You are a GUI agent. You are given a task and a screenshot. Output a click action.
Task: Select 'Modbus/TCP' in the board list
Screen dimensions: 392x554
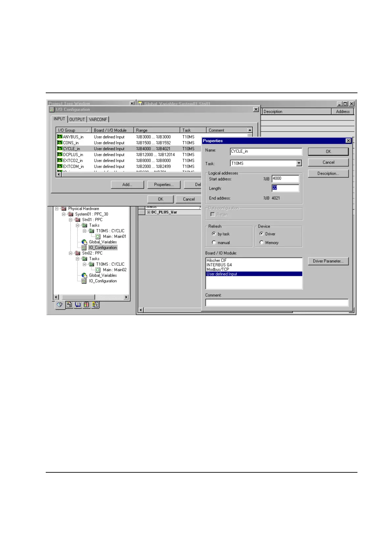coord(218,269)
